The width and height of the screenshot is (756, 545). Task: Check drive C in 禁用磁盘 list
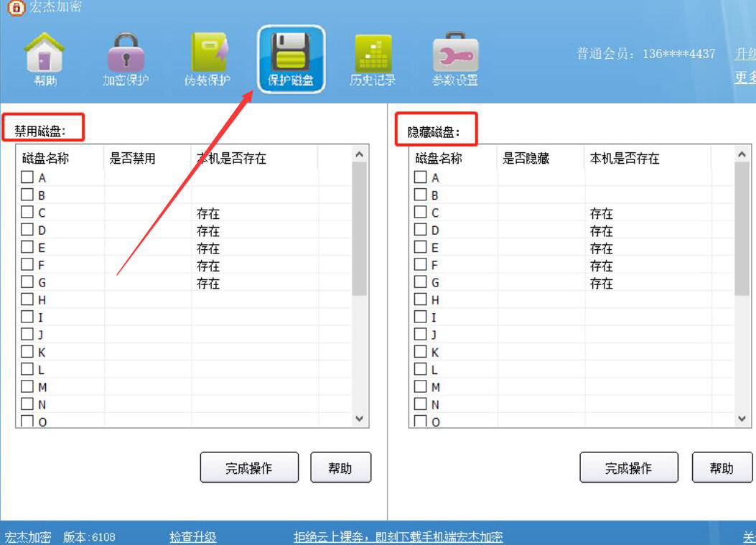pyautogui.click(x=27, y=213)
